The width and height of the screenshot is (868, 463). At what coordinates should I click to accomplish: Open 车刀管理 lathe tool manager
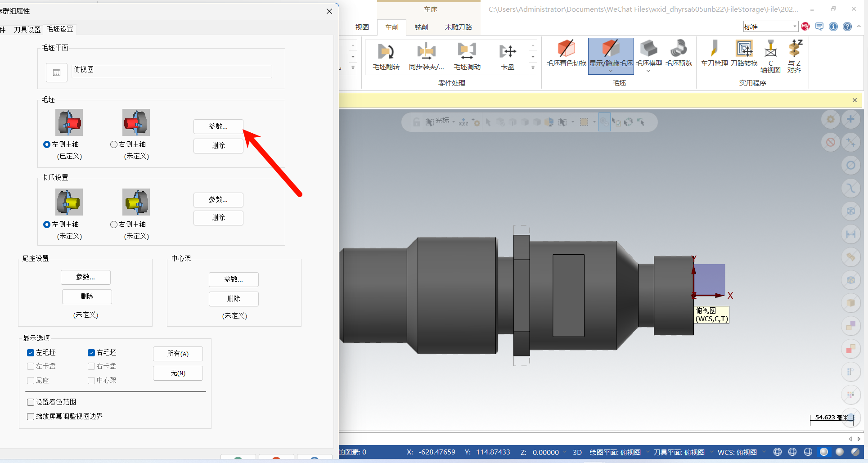714,54
